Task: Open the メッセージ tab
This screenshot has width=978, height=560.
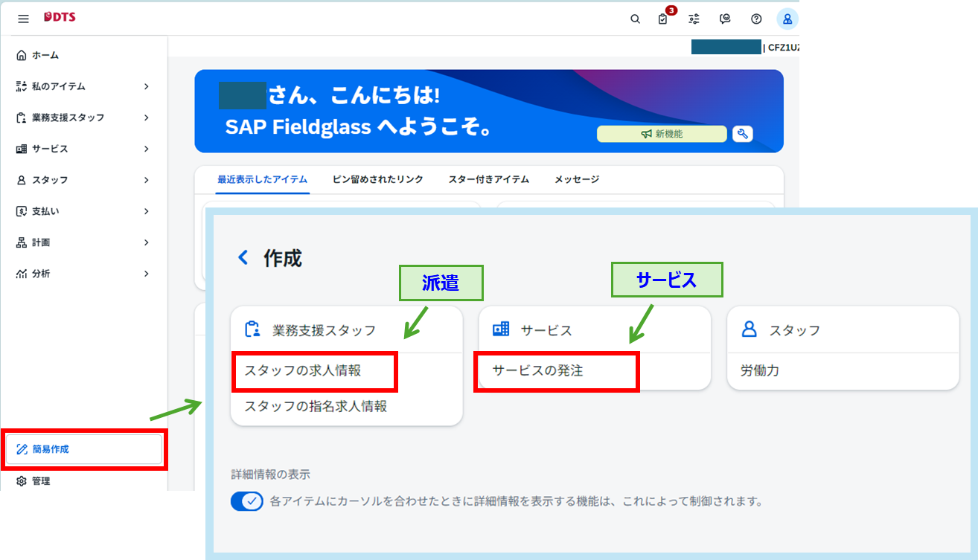Action: 576,179
